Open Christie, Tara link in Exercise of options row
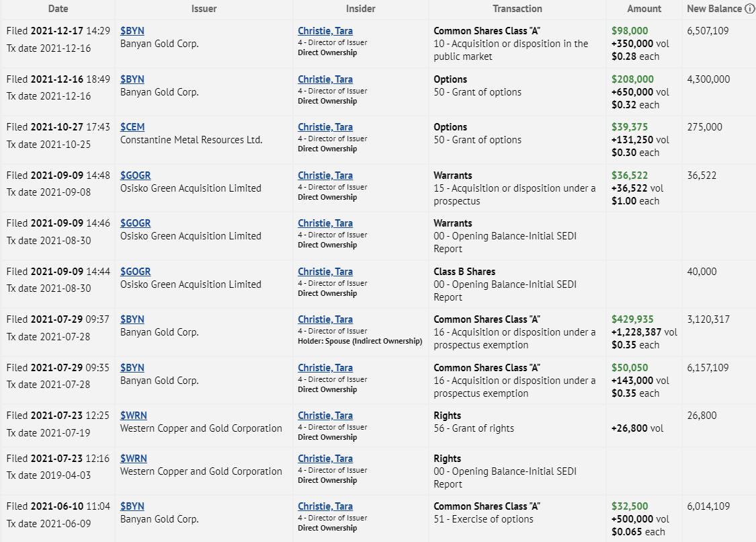Viewport: 756px width, 542px height. tap(325, 506)
